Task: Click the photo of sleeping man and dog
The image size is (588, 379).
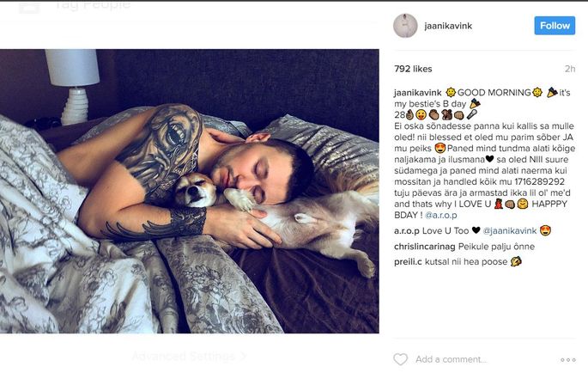Action: pyautogui.click(x=190, y=191)
